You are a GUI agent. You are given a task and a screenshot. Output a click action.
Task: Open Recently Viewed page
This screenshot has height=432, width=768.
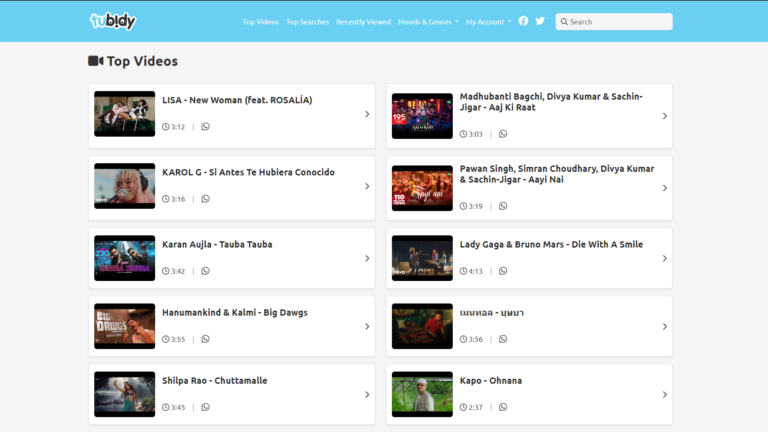pos(363,22)
